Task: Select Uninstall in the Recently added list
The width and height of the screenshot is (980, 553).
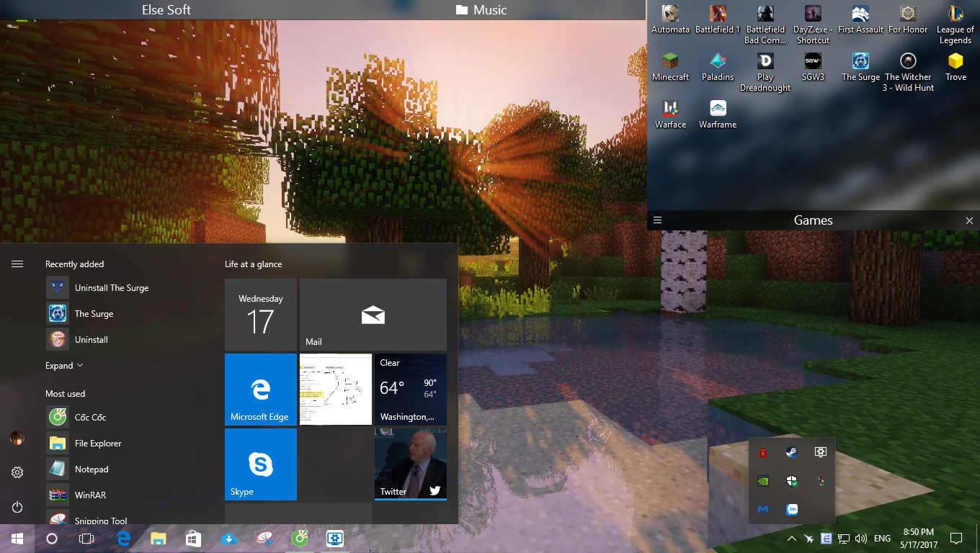Action: pyautogui.click(x=130, y=340)
